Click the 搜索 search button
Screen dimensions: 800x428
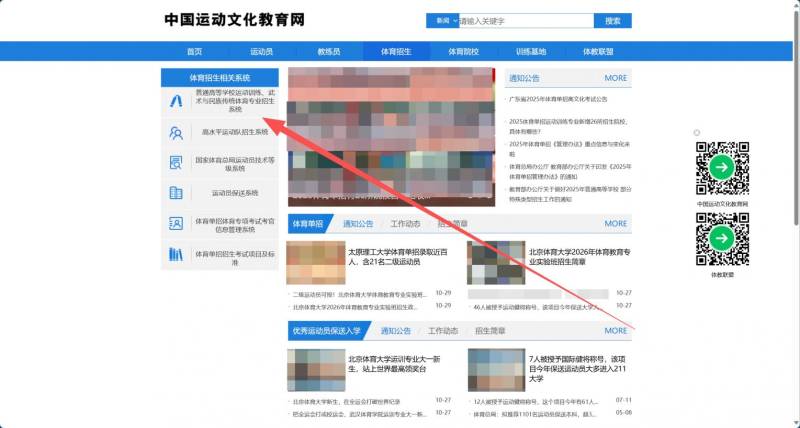pos(612,20)
